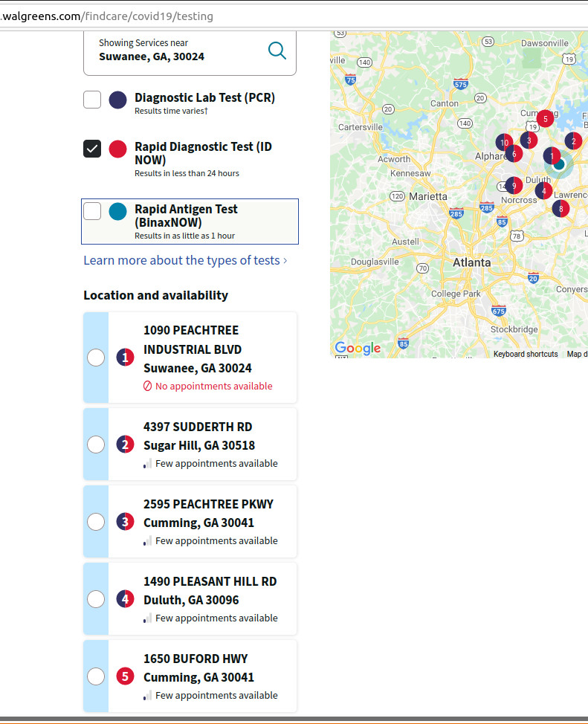This screenshot has width=588, height=724.
Task: Click map marker number 8
Action: point(560,209)
